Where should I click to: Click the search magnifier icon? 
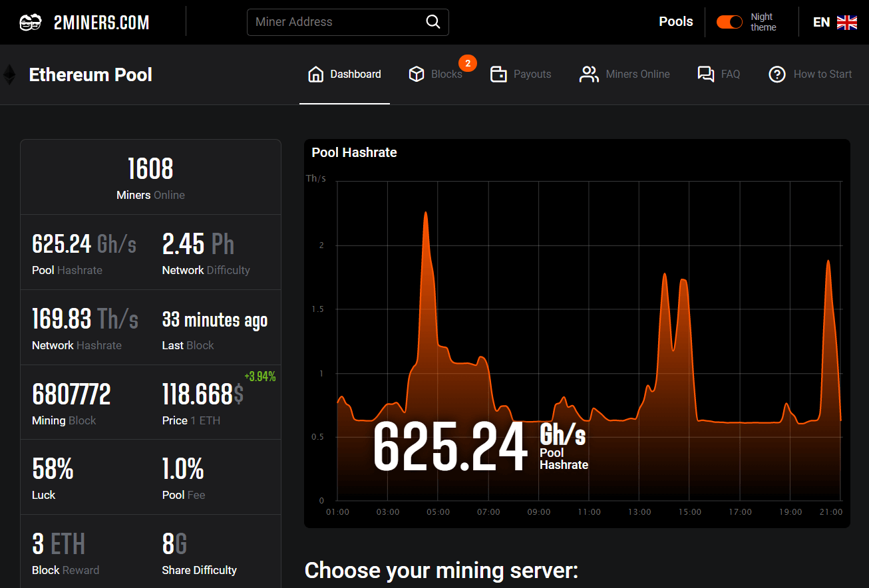pyautogui.click(x=433, y=22)
